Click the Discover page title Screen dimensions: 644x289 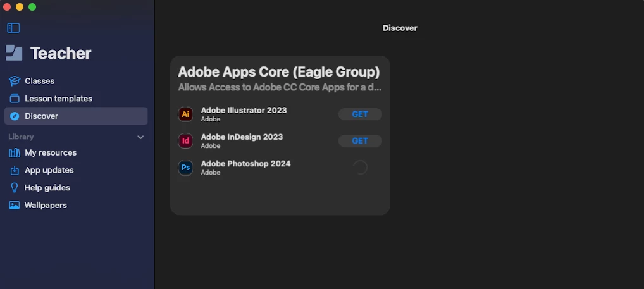400,28
